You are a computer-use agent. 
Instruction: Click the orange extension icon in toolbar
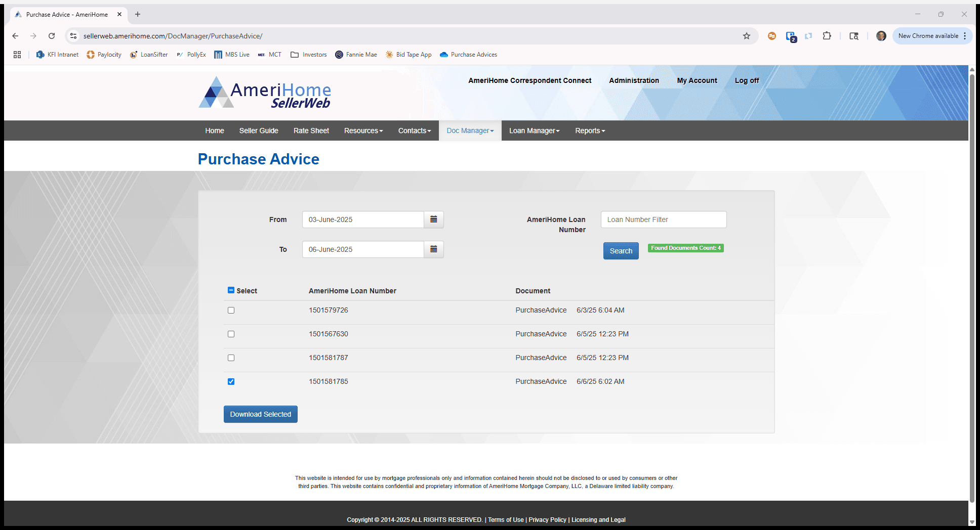772,36
